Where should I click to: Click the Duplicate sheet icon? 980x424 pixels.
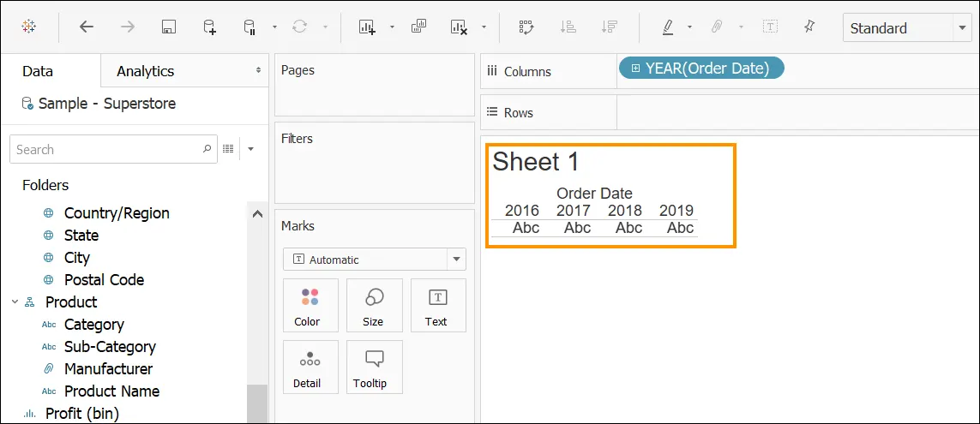point(418,27)
